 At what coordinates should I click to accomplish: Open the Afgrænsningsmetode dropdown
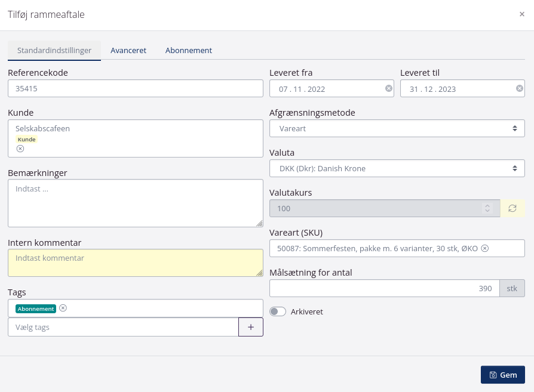click(397, 128)
